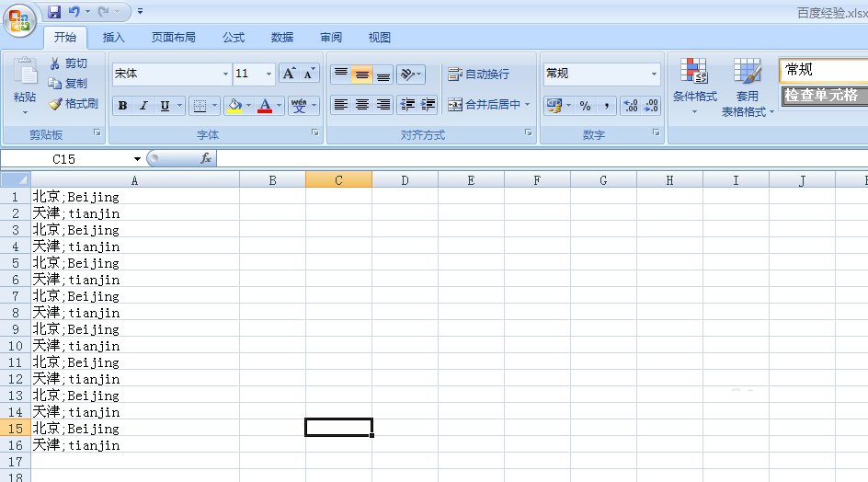This screenshot has height=482, width=868.
Task: Click the increase decimal places icon
Action: [631, 106]
